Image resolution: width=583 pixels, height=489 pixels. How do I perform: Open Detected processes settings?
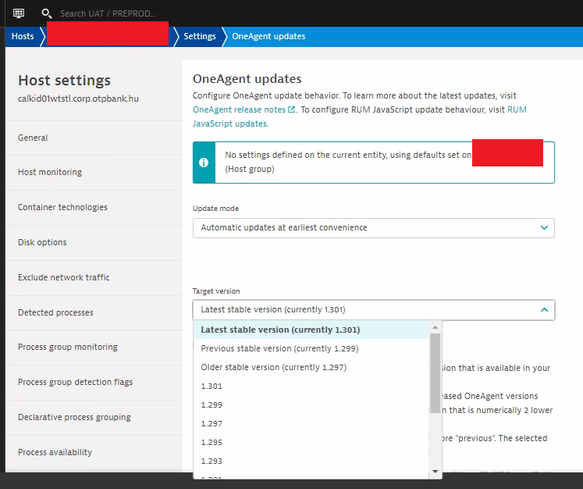point(94,312)
